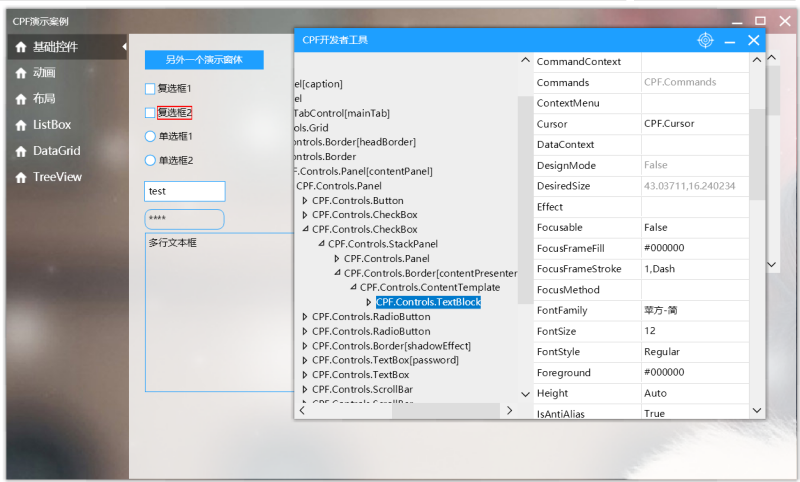Select the 单选框2 radio button
This screenshot has height=482, width=800.
(150, 160)
